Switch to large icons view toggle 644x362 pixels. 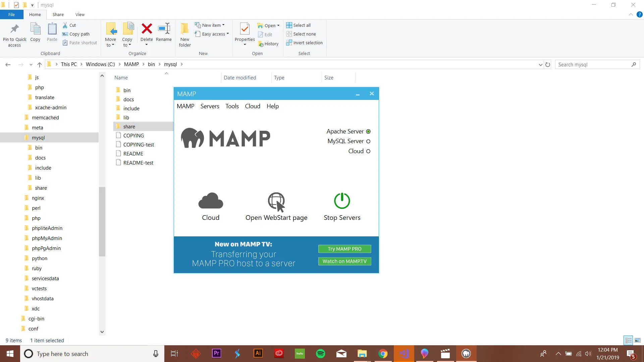638,341
